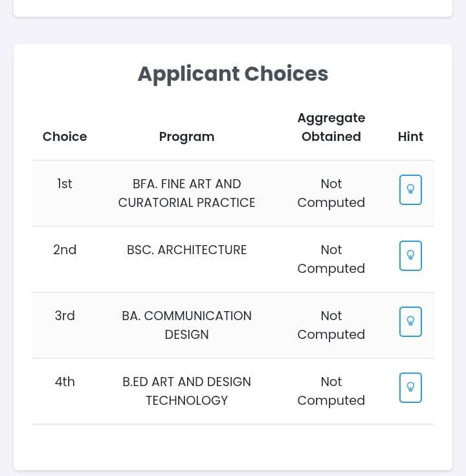
Task: Select the 3rd choice cell
Action: point(65,316)
